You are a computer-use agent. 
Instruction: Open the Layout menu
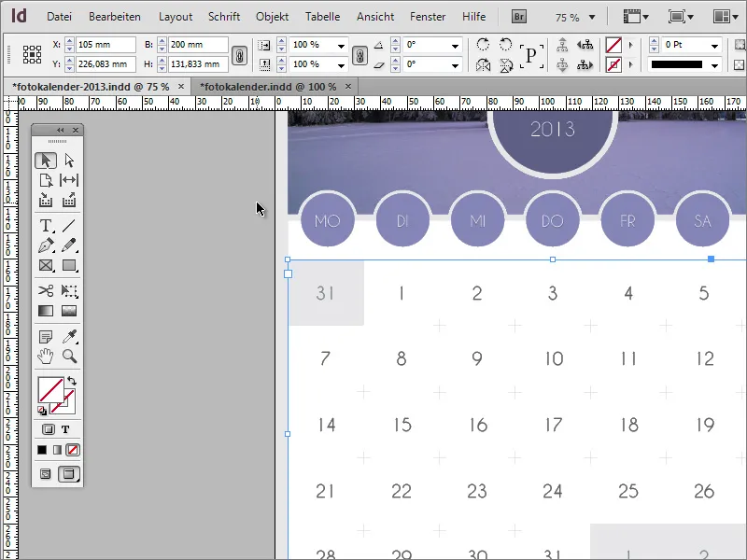[x=176, y=17]
